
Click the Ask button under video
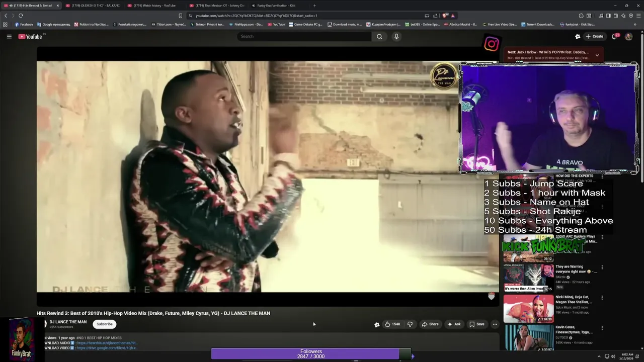[454, 324]
